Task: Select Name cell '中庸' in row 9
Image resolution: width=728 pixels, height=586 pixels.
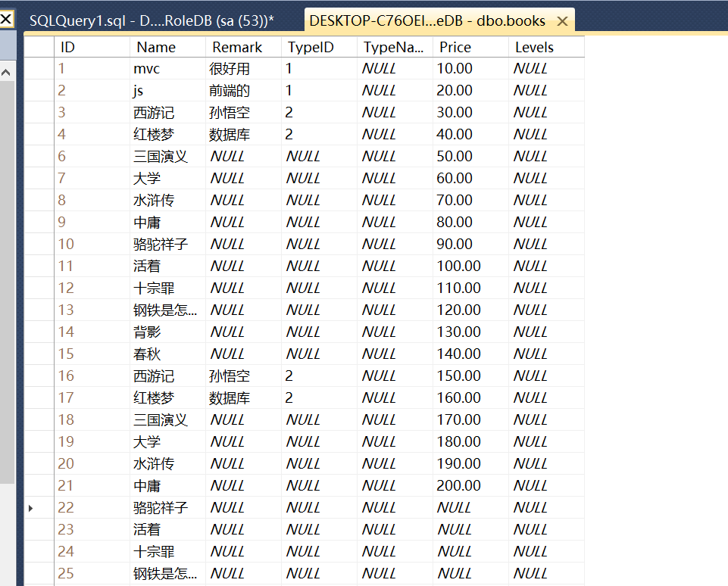Action: click(167, 223)
